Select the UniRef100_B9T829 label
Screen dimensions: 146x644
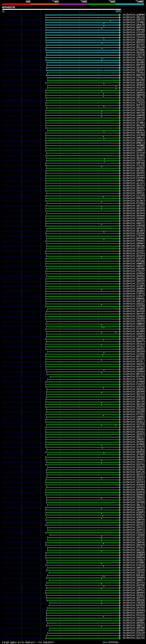point(134,339)
